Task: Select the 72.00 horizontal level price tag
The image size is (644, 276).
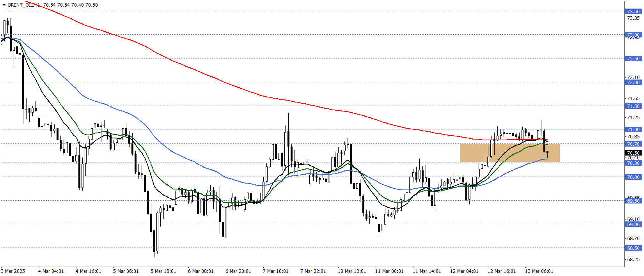Action: click(x=633, y=82)
